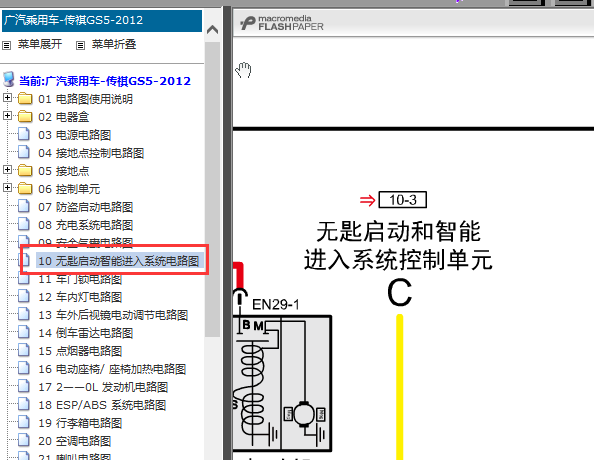Image resolution: width=594 pixels, height=460 pixels.
Task: Click the starter motor symbol in diagram
Action: [x=304, y=414]
